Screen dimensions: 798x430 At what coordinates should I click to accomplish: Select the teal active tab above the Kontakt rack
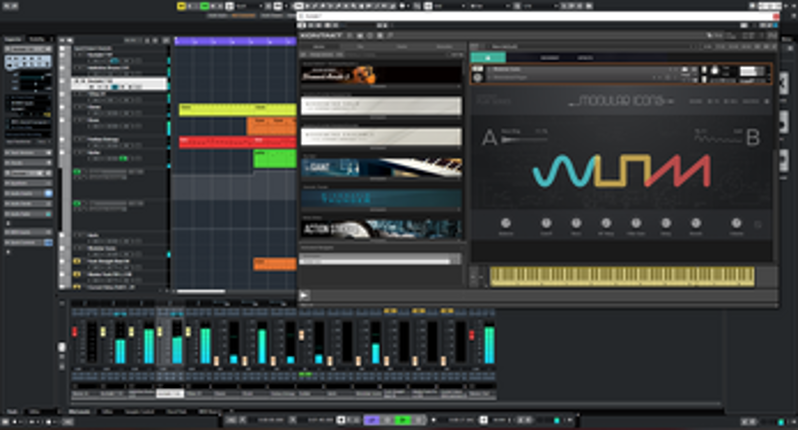click(x=488, y=57)
